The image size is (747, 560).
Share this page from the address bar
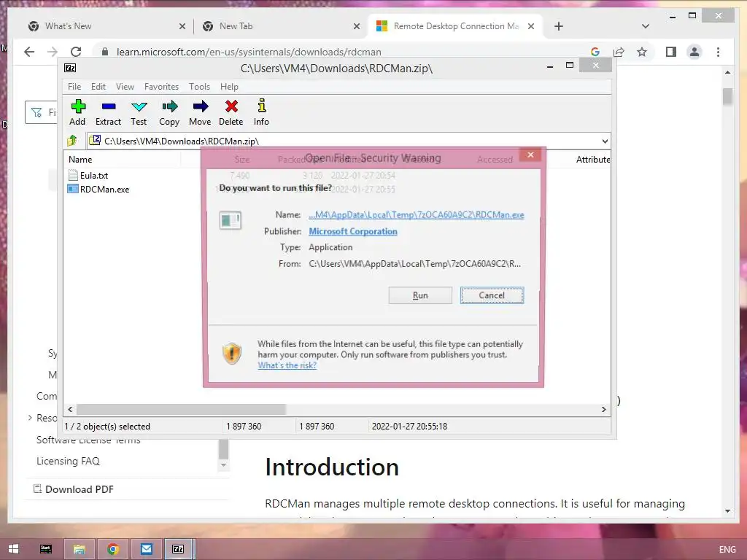pos(619,52)
